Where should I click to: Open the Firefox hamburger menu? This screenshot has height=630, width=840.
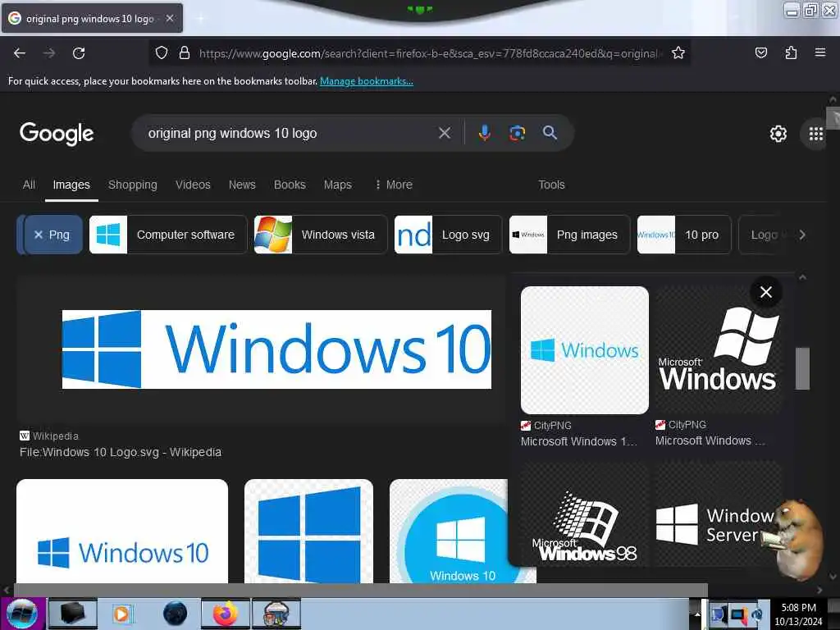click(x=820, y=52)
